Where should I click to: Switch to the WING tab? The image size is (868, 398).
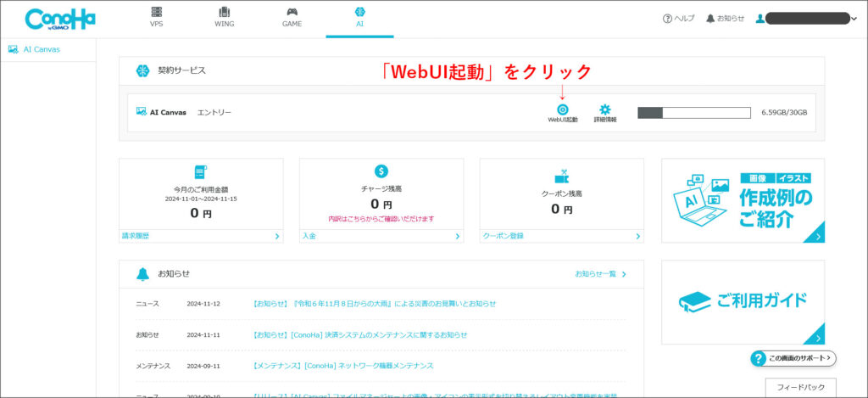224,17
